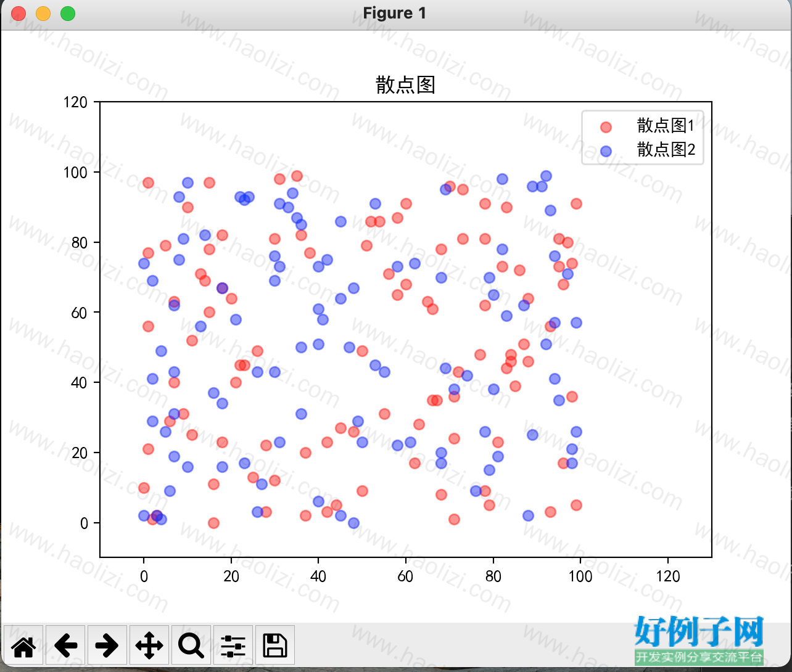Click the chart title 散点图
Image resolution: width=792 pixels, height=672 pixels.
tap(406, 85)
